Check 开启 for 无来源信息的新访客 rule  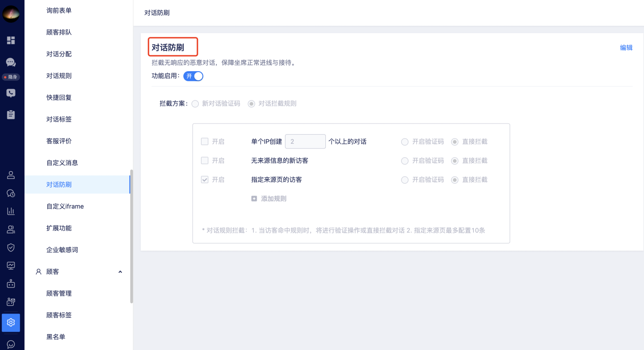pos(205,160)
